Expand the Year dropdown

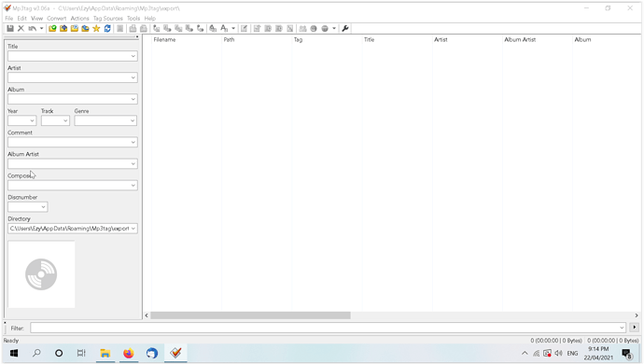(x=32, y=120)
